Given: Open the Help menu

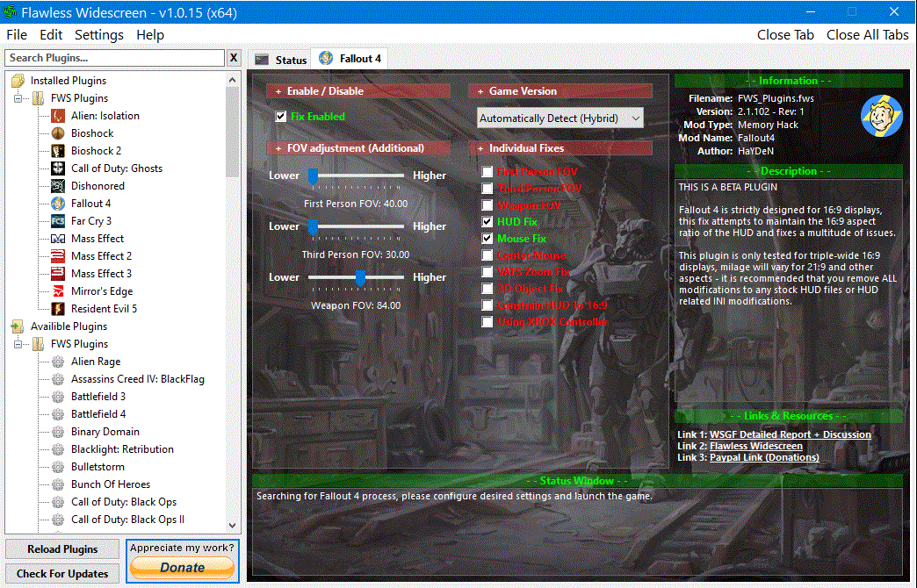Looking at the screenshot, I should tap(150, 35).
